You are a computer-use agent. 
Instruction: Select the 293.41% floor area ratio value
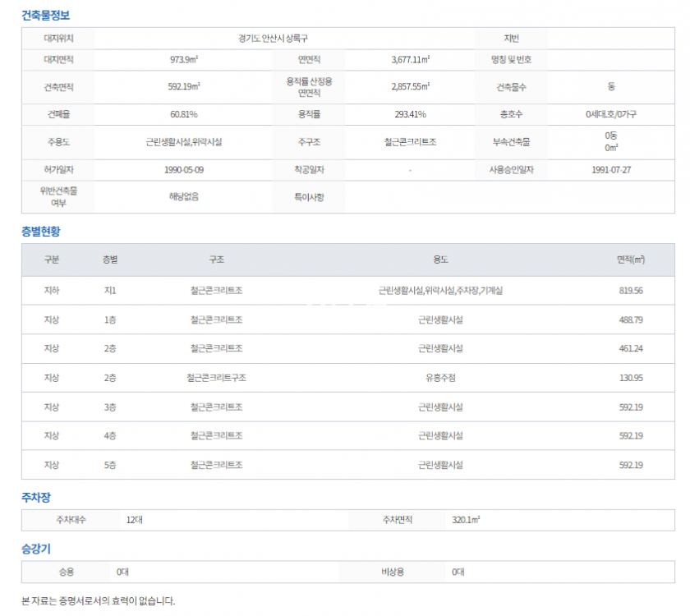(x=410, y=114)
